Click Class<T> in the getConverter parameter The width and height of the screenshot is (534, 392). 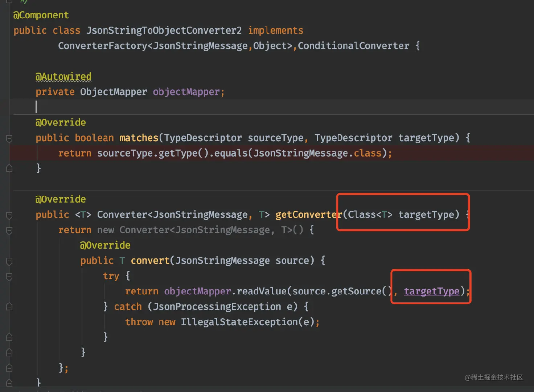[x=370, y=215]
